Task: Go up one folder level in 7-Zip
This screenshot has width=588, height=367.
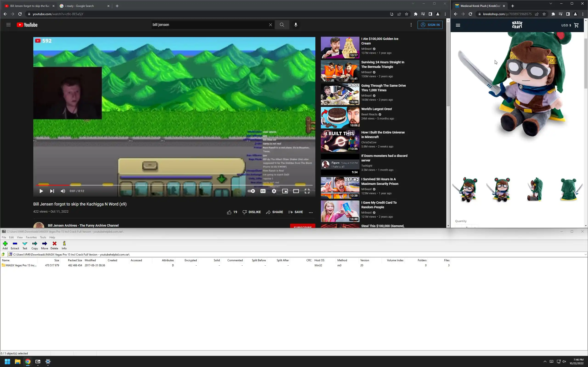Action: point(3,254)
